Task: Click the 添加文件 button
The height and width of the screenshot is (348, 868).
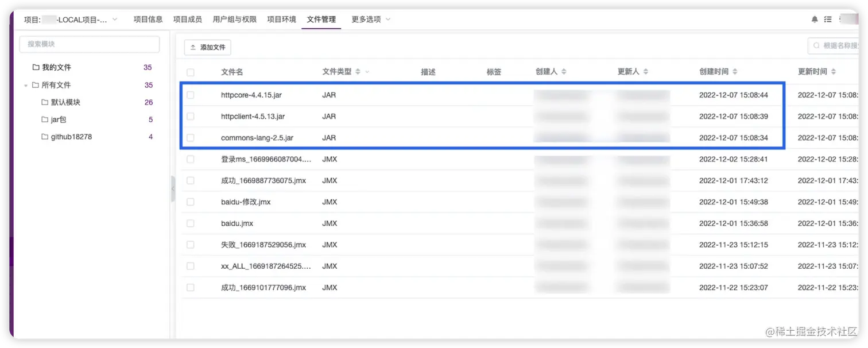Action: tap(207, 48)
